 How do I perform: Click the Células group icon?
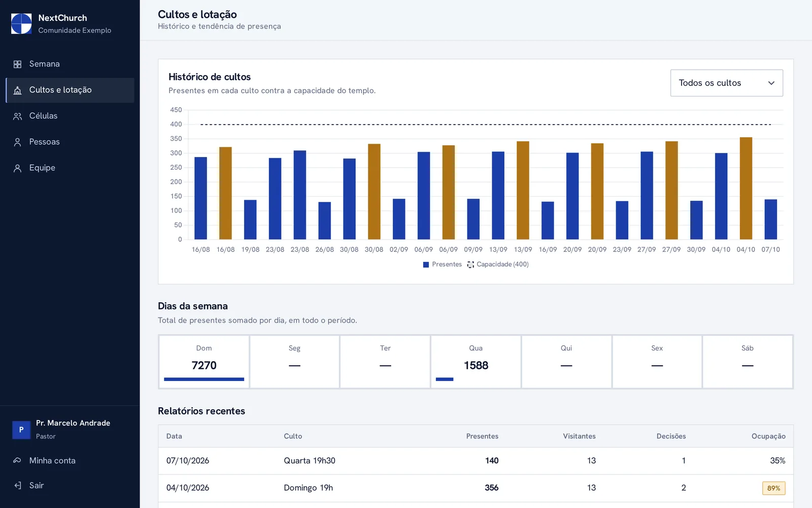click(x=17, y=116)
